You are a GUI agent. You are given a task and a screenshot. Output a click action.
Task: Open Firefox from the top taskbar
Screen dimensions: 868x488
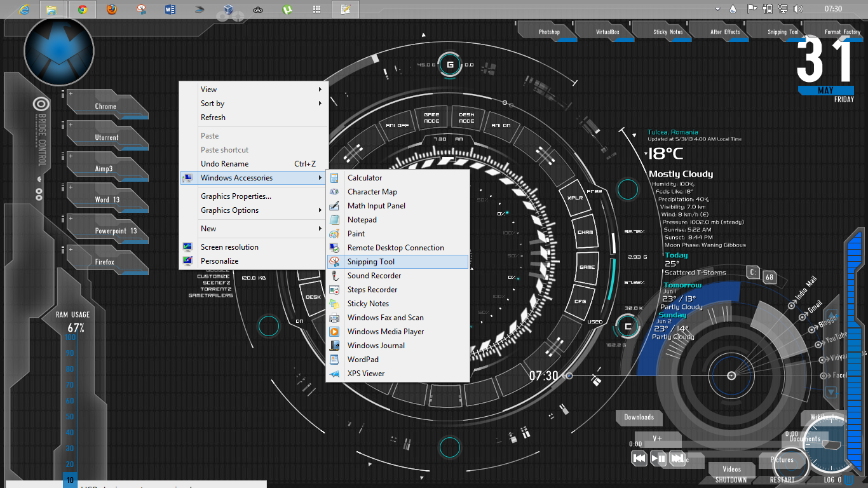[112, 10]
